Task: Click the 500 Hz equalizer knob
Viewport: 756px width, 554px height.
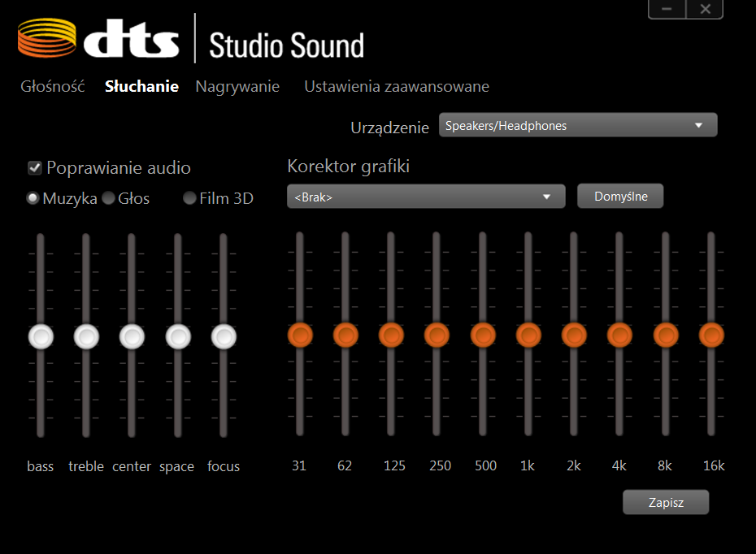Action: coord(483,335)
